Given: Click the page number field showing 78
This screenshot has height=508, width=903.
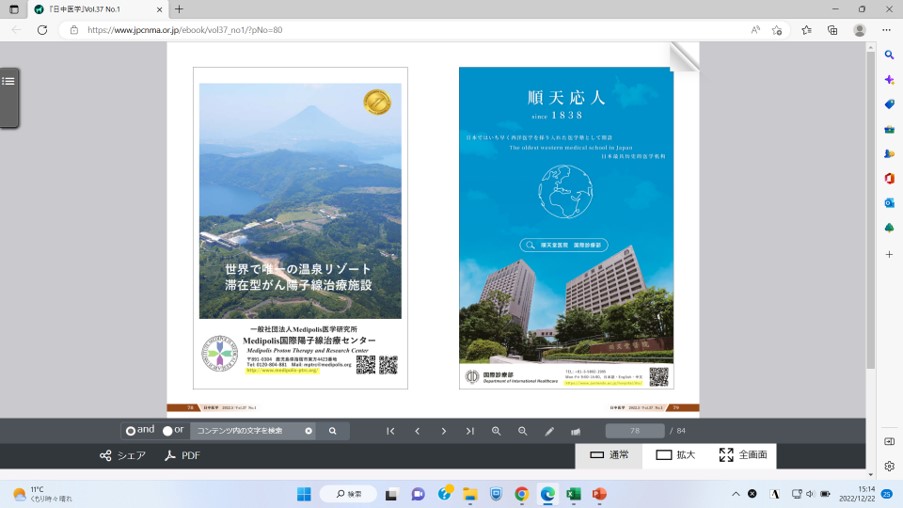Looking at the screenshot, I should [635, 431].
